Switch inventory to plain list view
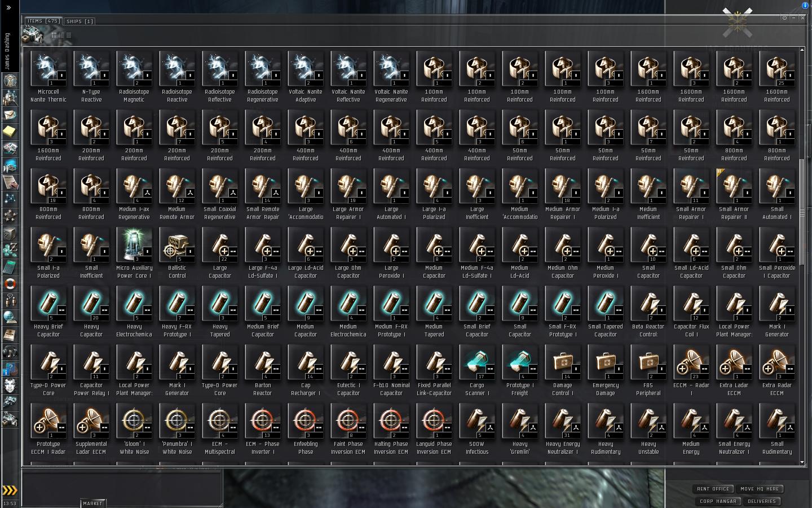 [69, 35]
